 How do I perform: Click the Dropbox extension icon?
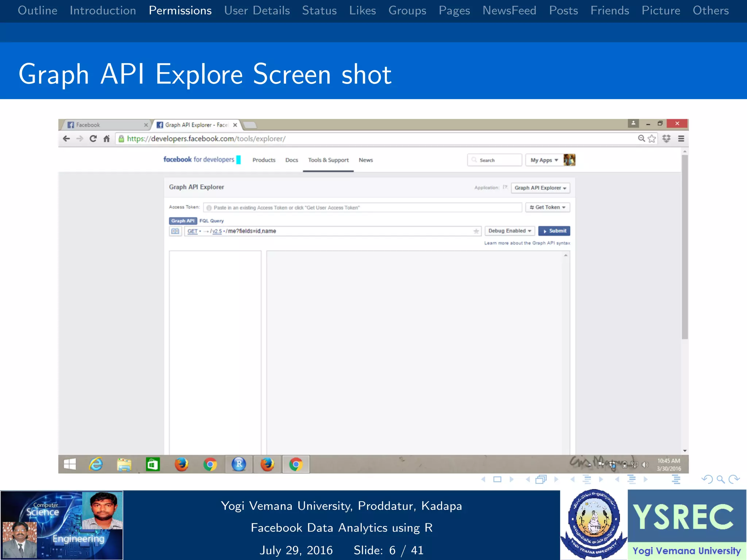tap(666, 139)
